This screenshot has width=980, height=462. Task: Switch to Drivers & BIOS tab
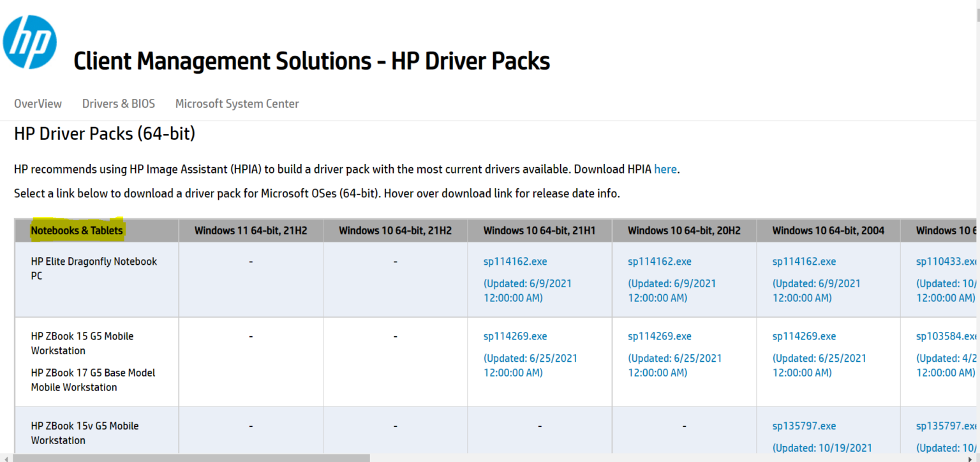[x=119, y=103]
